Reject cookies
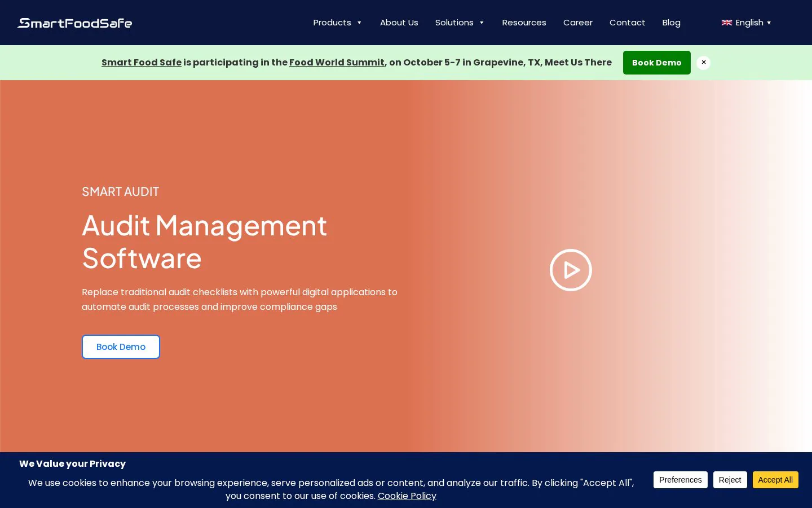812x508 pixels. (x=730, y=480)
